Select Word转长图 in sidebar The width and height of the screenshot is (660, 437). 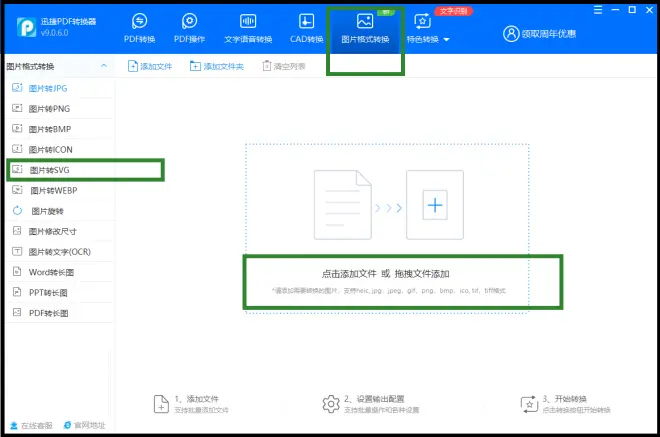click(60, 272)
